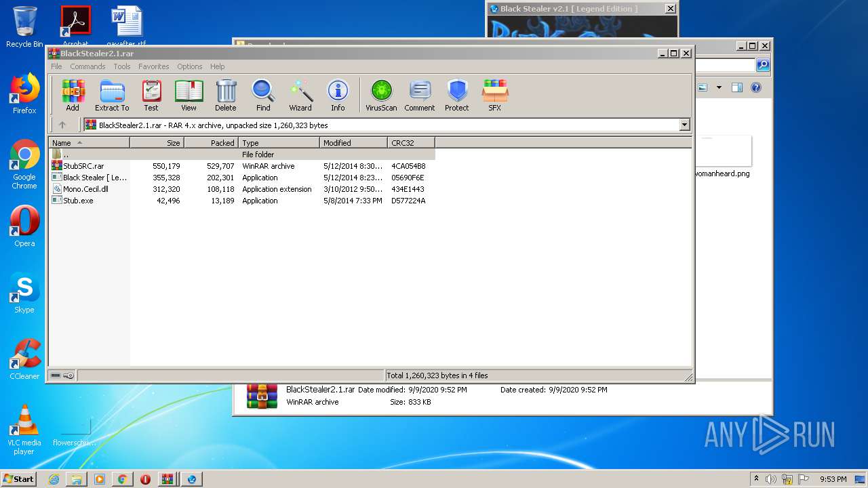Click BlackStealer2.1.rar details pane icon
Image resolution: width=868 pixels, height=488 pixels.
262,396
